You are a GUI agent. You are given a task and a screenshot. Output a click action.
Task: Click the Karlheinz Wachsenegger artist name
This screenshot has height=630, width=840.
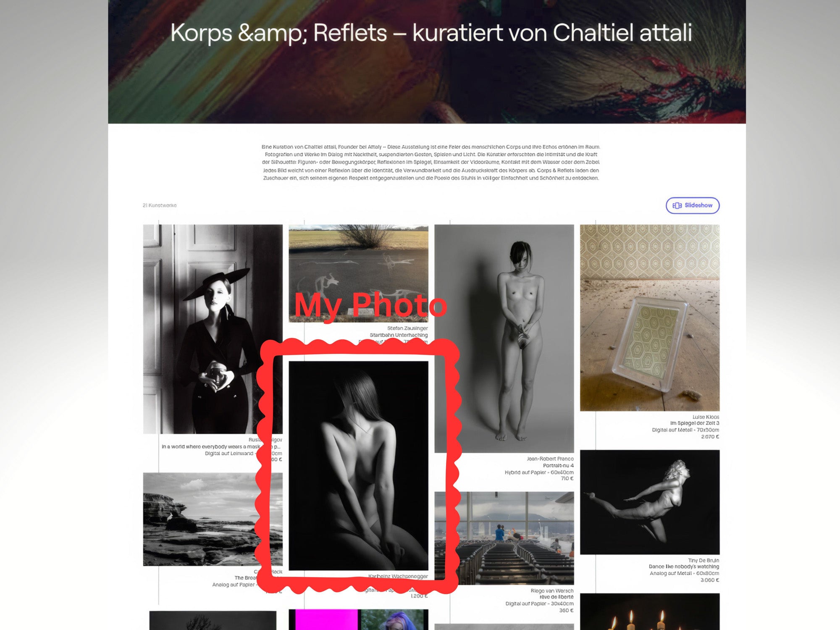(398, 576)
